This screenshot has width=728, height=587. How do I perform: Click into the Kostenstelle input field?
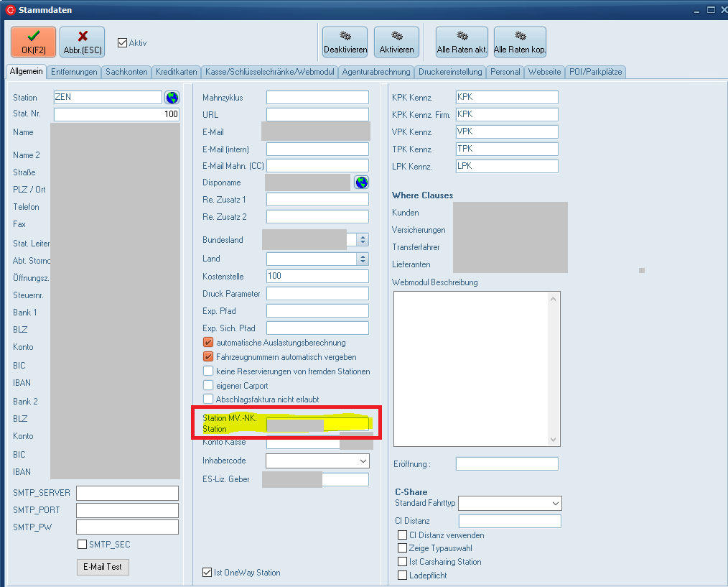(317, 277)
